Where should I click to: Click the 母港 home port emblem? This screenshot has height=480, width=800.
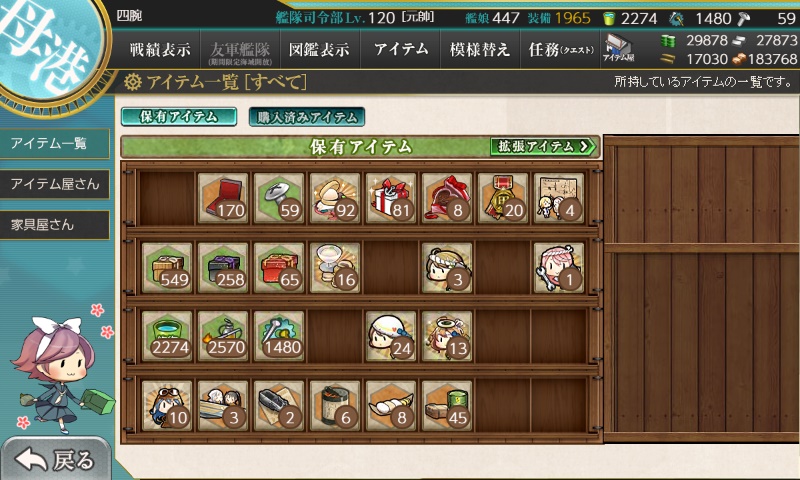[x=48, y=48]
